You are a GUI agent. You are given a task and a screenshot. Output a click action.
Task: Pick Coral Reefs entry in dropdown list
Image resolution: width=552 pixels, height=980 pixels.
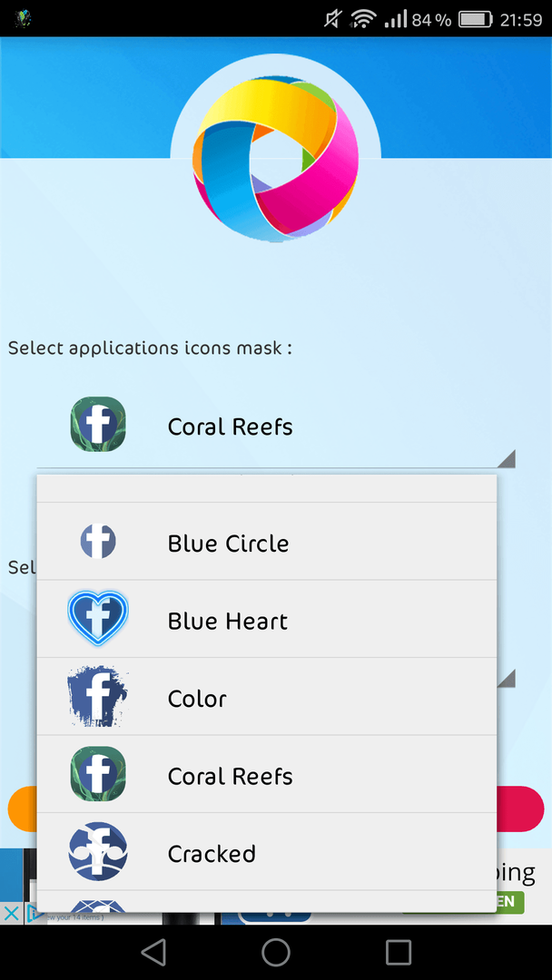(267, 774)
